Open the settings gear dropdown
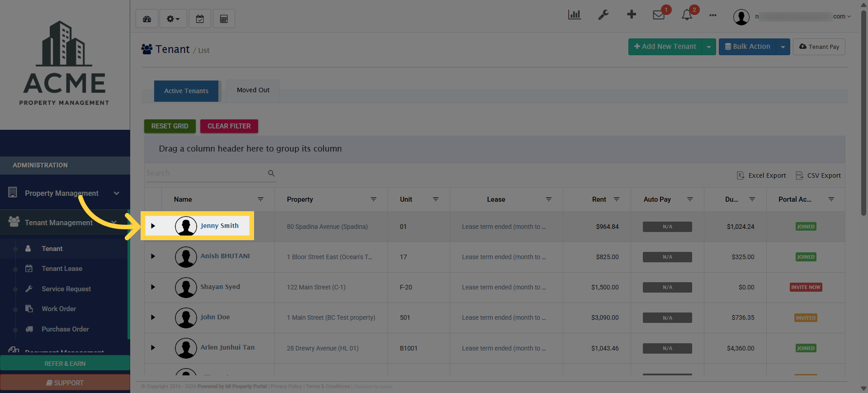The image size is (868, 393). coord(173,19)
